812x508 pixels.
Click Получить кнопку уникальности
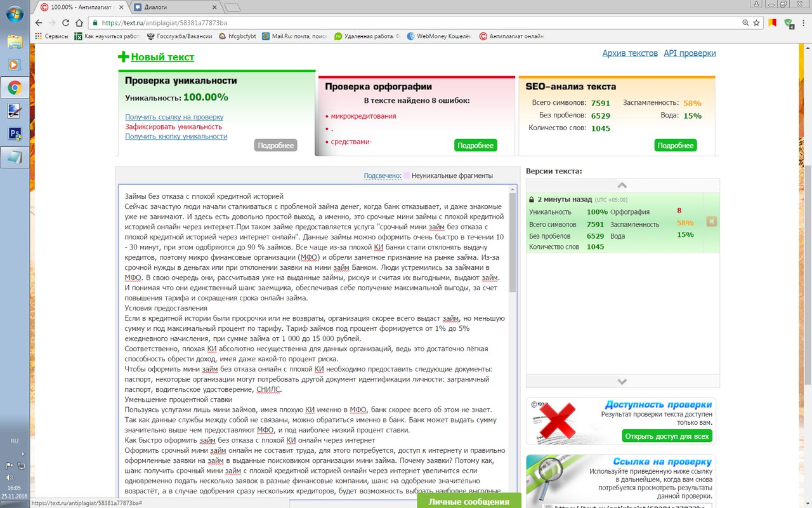coord(176,137)
